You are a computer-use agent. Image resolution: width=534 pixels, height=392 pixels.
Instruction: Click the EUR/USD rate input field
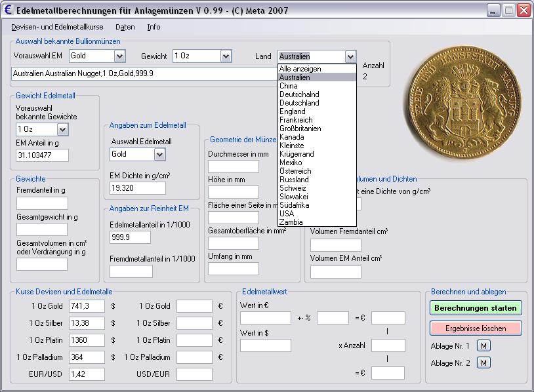pos(86,374)
